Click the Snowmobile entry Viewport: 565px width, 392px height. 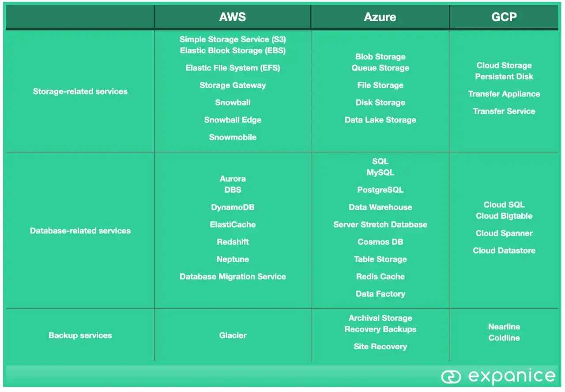coord(233,137)
